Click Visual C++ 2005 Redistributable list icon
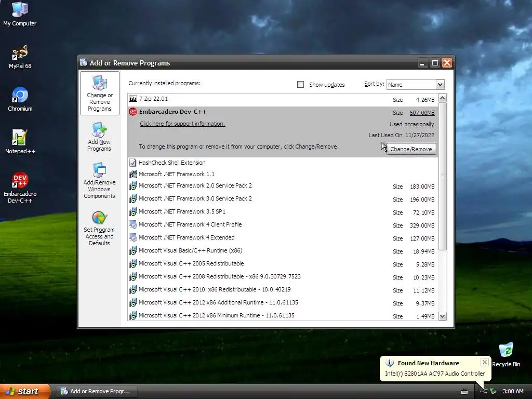Viewport: 532px width, 399px height. 133,263
